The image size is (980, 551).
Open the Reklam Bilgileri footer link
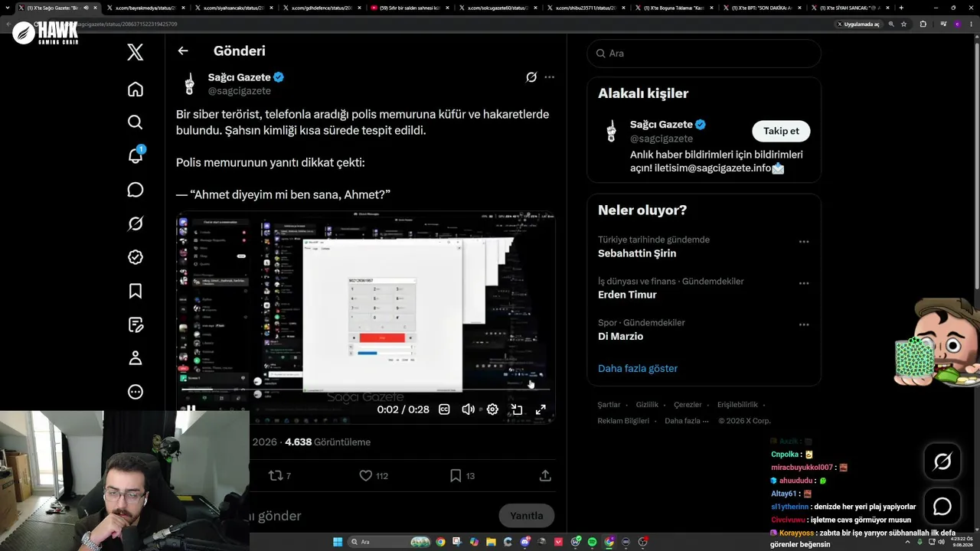(x=623, y=421)
